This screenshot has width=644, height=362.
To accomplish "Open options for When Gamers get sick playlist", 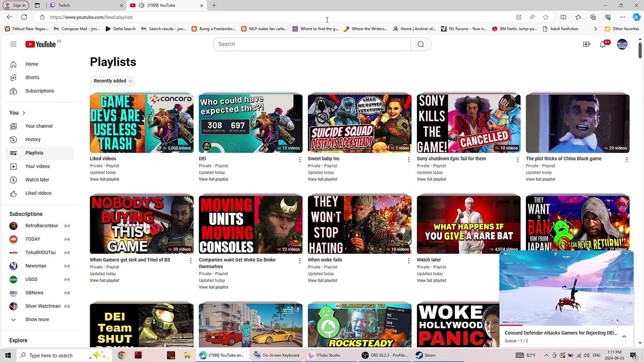I will coord(191,260).
